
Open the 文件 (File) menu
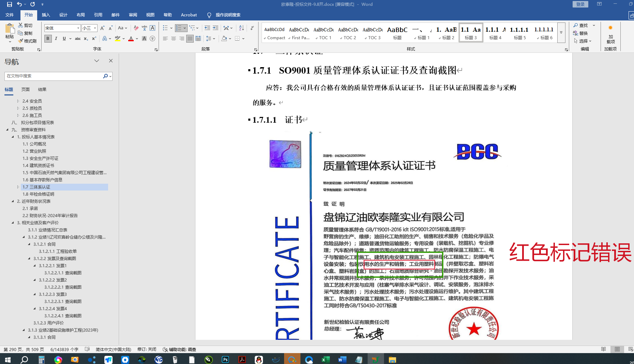click(x=10, y=15)
